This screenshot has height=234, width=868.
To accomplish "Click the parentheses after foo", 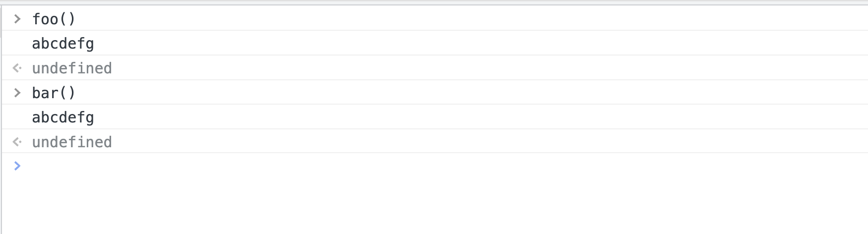I will [x=67, y=19].
